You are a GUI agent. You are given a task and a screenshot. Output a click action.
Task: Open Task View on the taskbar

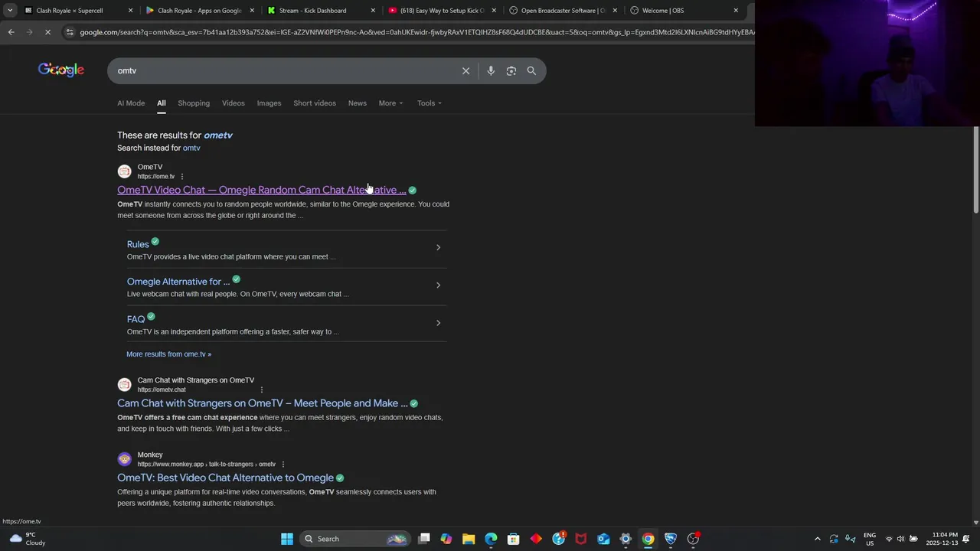coord(424,539)
